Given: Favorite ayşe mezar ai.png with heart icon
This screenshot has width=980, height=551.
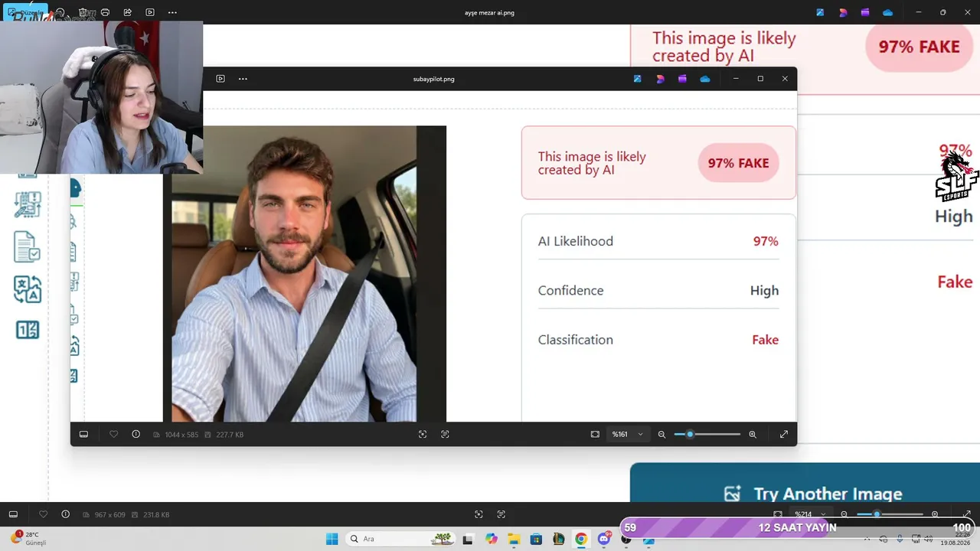Looking at the screenshot, I should click(43, 514).
